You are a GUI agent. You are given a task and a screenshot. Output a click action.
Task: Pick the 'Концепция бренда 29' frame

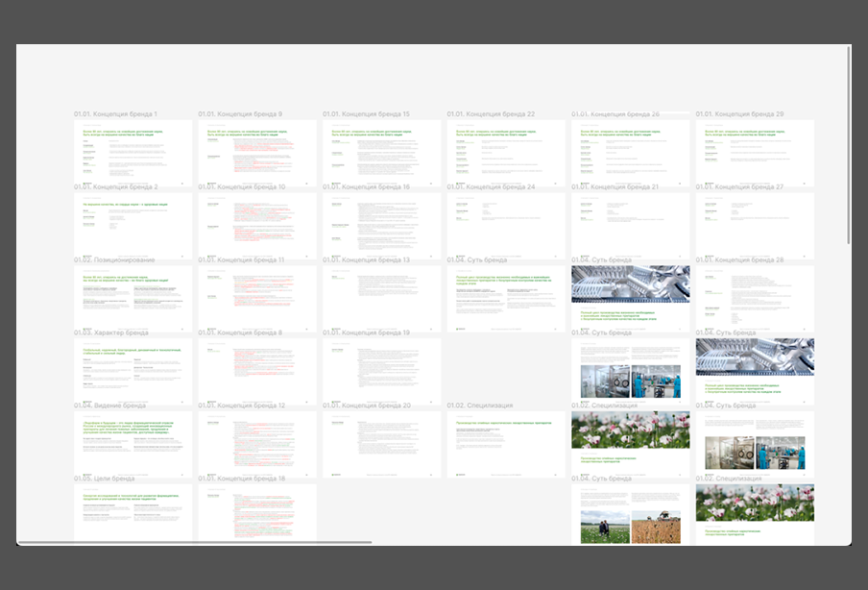click(755, 152)
